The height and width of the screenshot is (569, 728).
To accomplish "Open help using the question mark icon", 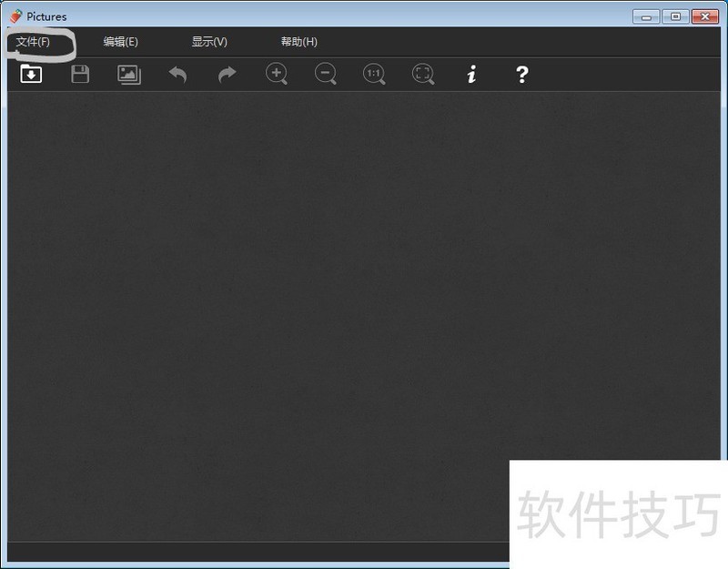I will coord(521,75).
